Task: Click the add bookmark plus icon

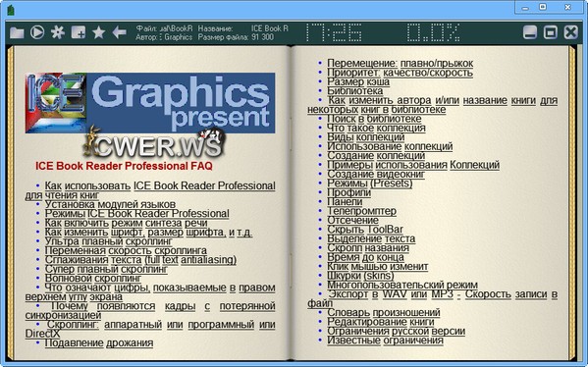Action: (79, 32)
